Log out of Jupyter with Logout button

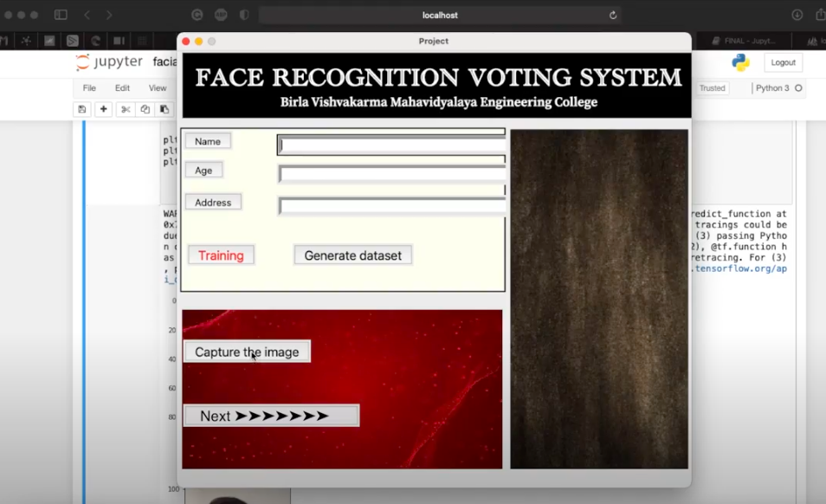pos(783,62)
